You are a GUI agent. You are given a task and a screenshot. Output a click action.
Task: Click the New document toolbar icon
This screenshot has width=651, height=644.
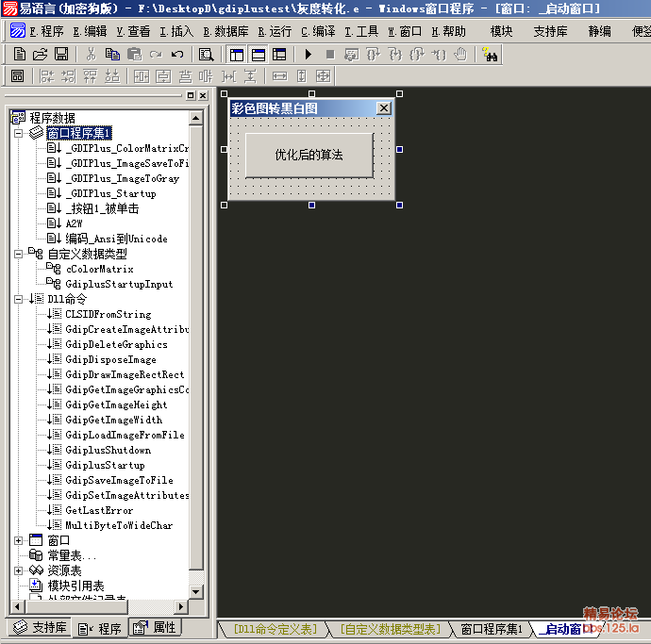[19, 54]
